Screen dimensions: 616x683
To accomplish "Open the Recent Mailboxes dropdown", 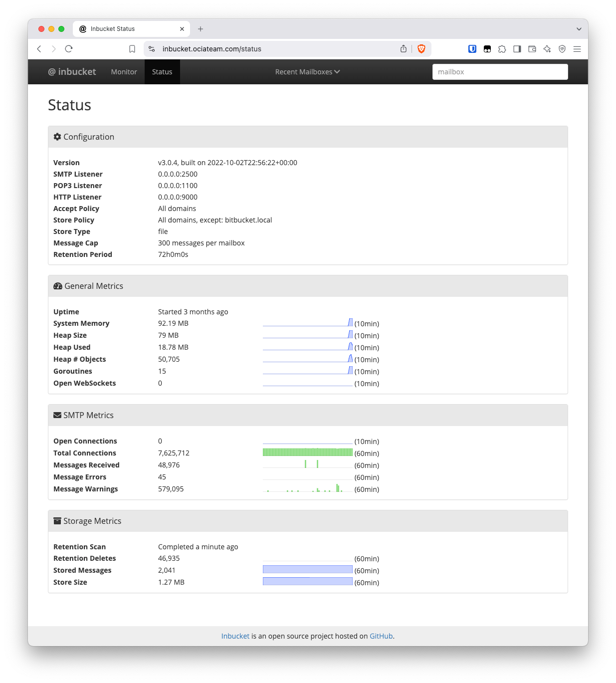I will tap(307, 71).
